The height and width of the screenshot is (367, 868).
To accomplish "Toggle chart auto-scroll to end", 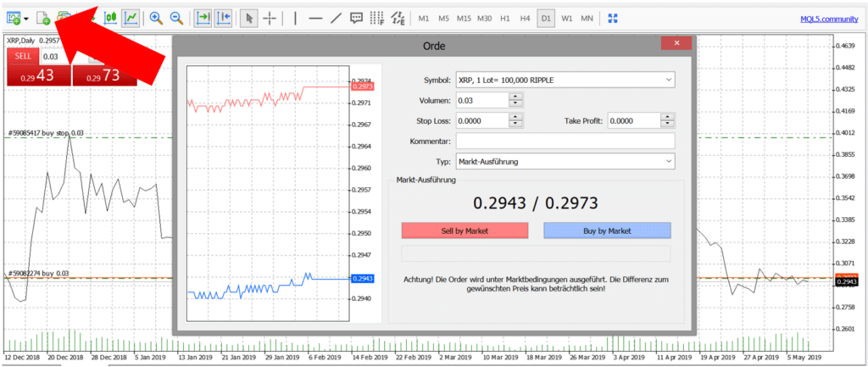I will (x=203, y=17).
